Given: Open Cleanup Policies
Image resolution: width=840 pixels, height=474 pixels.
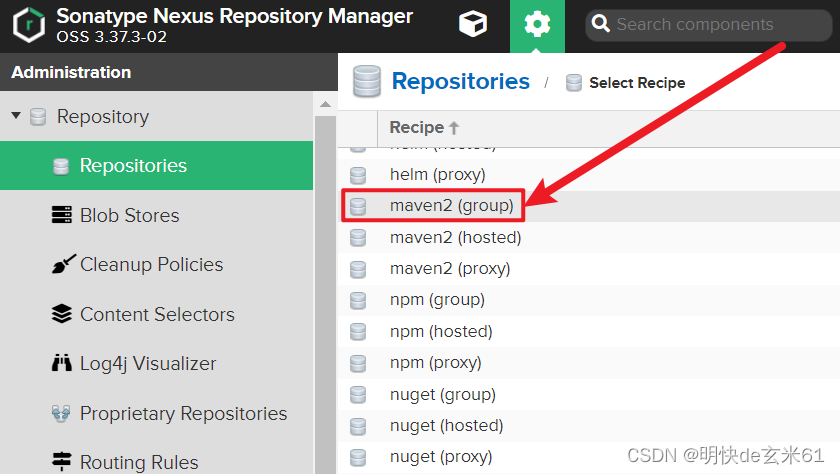Looking at the screenshot, I should pos(151,265).
